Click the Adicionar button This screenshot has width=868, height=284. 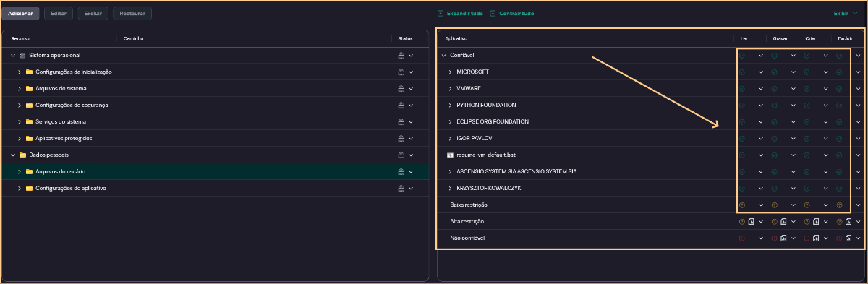coord(20,13)
